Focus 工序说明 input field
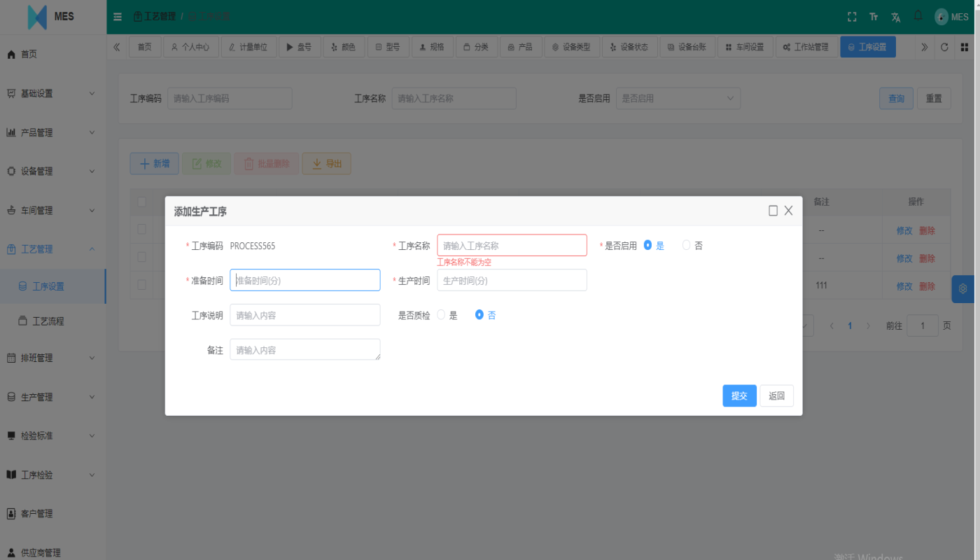Screen dimensions: 980x560 [305, 315]
